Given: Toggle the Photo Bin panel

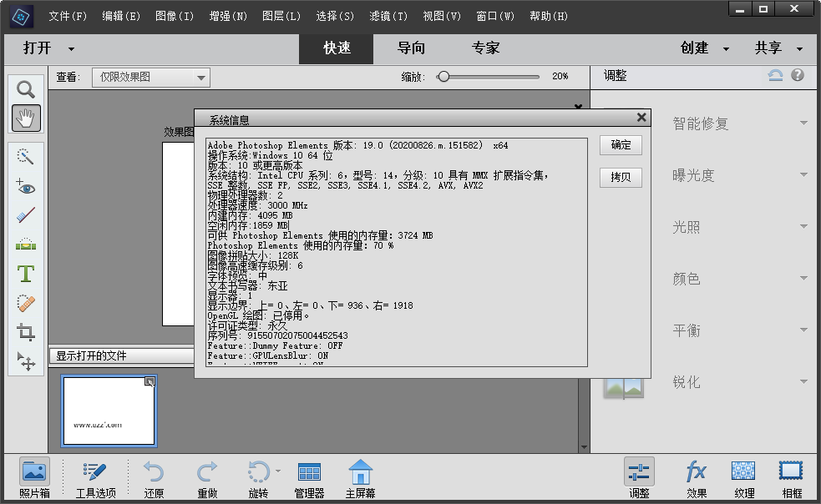Looking at the screenshot, I should (x=34, y=478).
